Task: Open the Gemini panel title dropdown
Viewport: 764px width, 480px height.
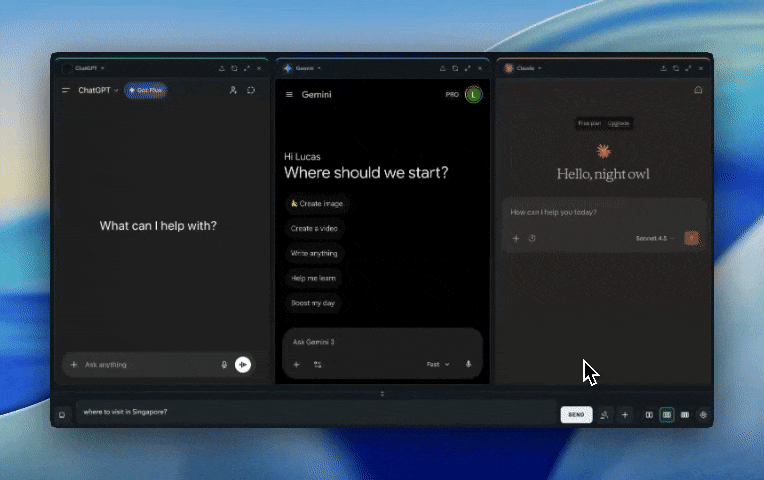Action: click(x=305, y=68)
